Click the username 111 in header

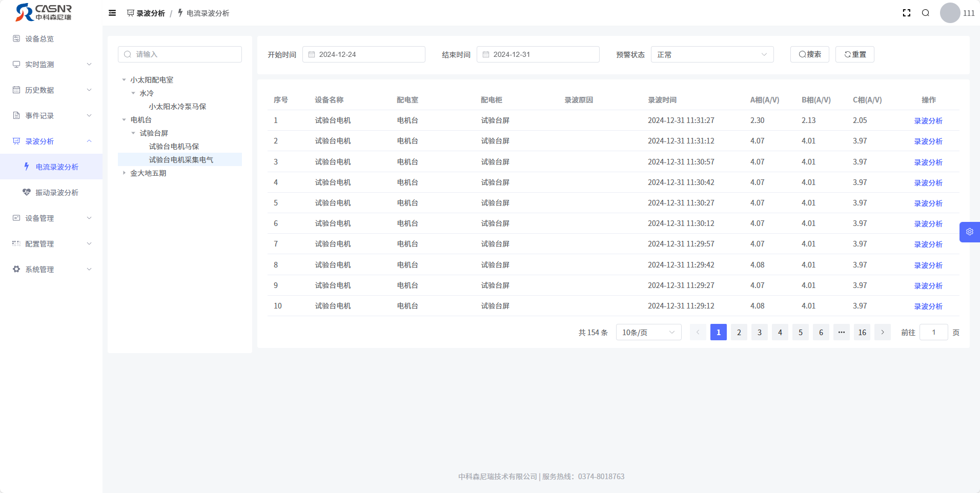(x=969, y=13)
